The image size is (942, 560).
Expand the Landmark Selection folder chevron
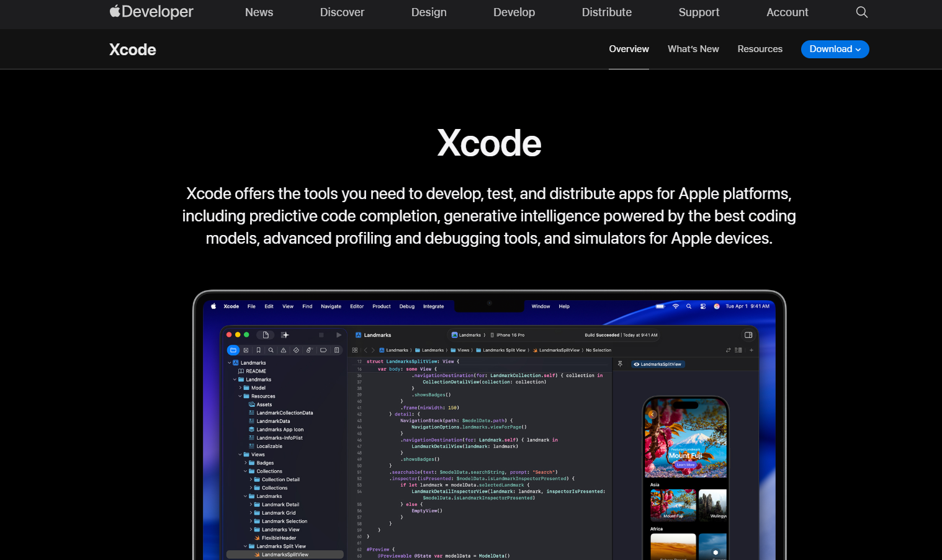[x=251, y=521]
